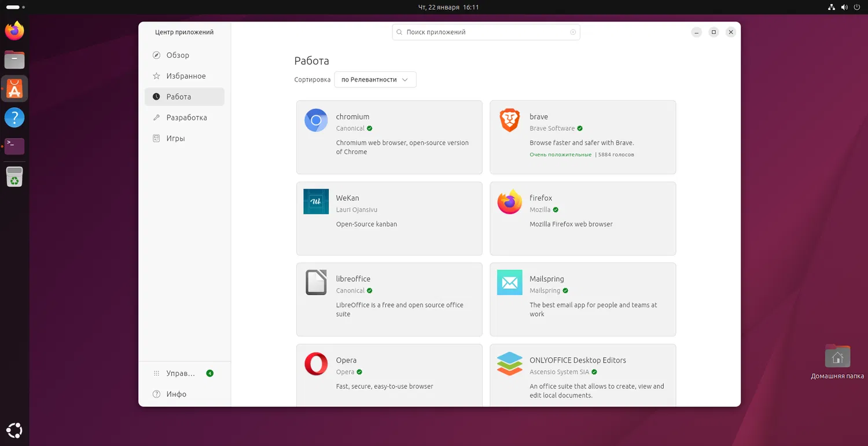Screen dimensions: 868x446
Task: Click the 'Mozilla Firefox web browser' description
Action: pyautogui.click(x=571, y=224)
